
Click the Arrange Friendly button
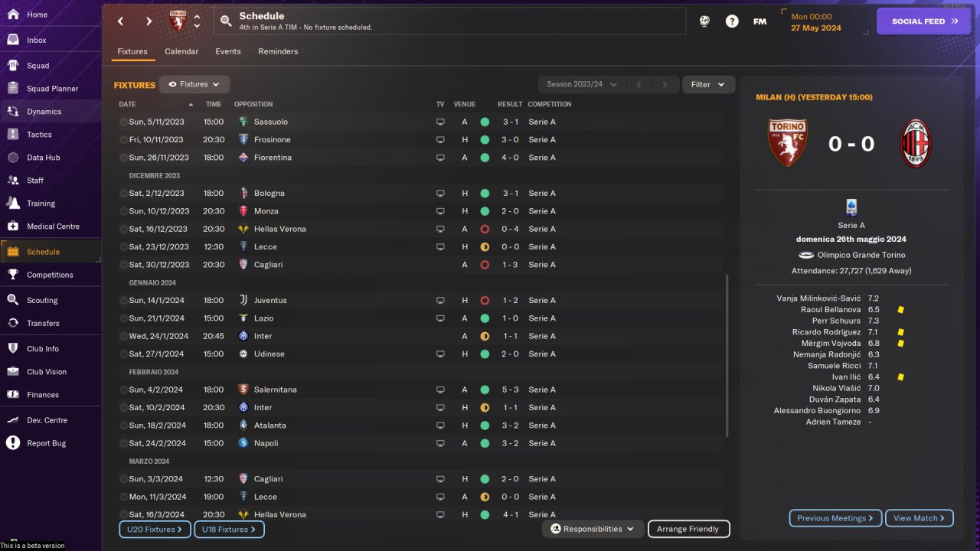[x=688, y=529]
